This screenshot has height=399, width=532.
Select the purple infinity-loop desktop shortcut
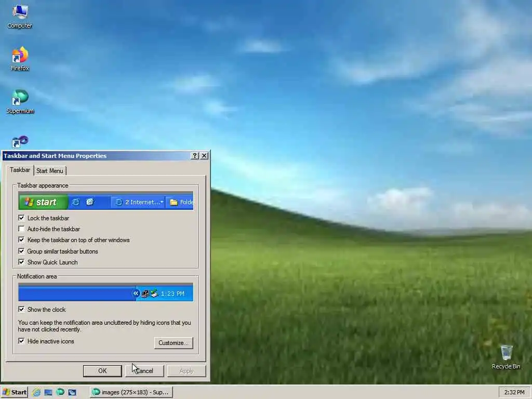pos(20,142)
